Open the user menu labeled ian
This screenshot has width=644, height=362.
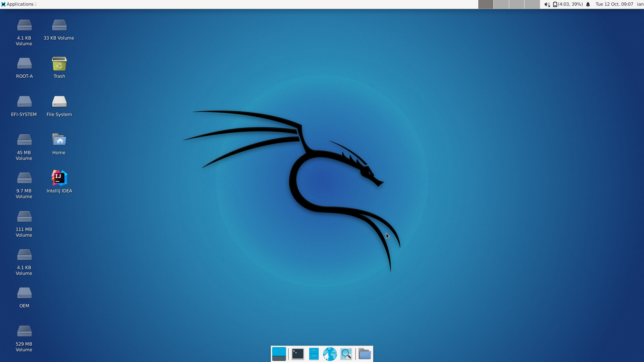[640, 4]
